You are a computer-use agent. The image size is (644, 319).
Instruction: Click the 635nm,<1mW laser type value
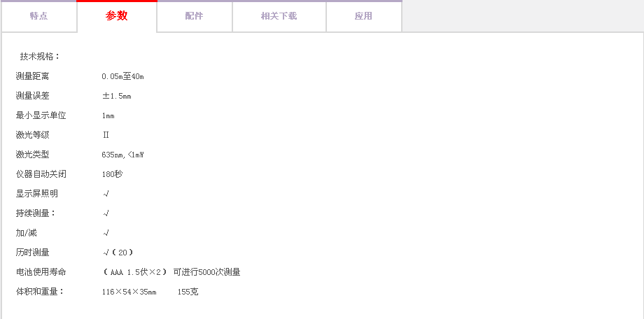(x=122, y=155)
